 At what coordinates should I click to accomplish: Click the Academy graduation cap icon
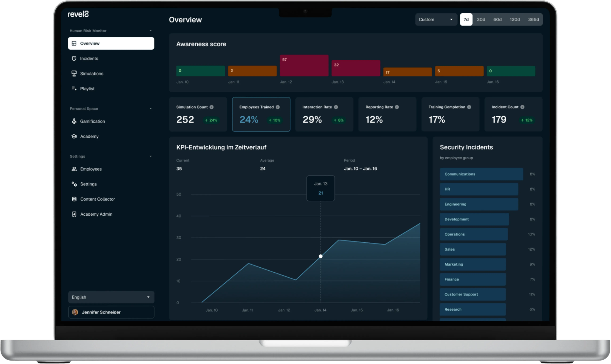coord(74,136)
